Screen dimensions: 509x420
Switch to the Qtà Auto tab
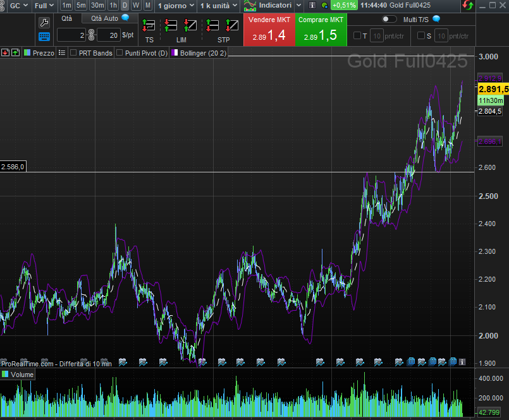tap(104, 18)
